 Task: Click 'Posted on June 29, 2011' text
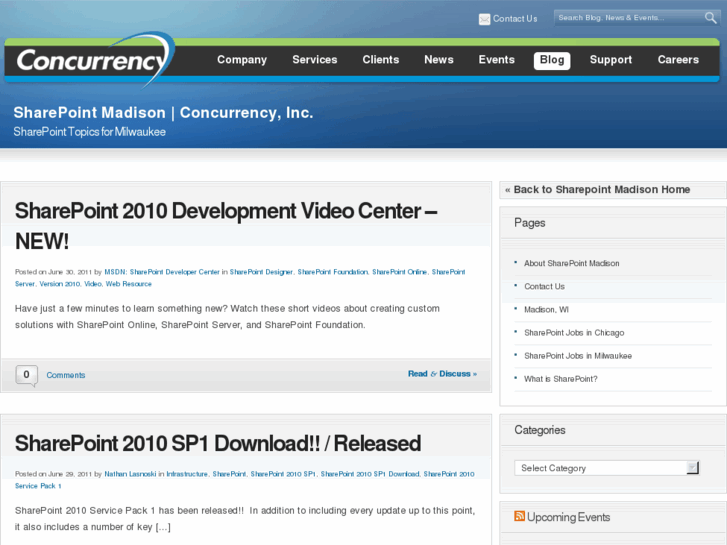(53, 474)
